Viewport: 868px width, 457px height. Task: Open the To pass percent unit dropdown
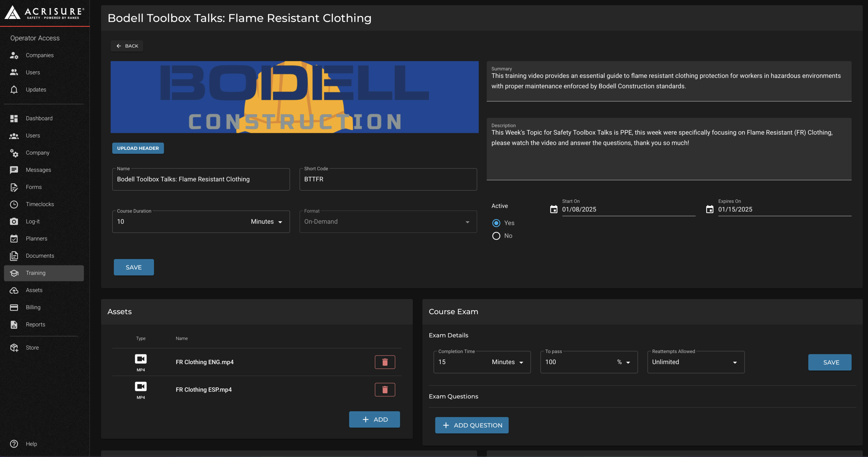(624, 362)
